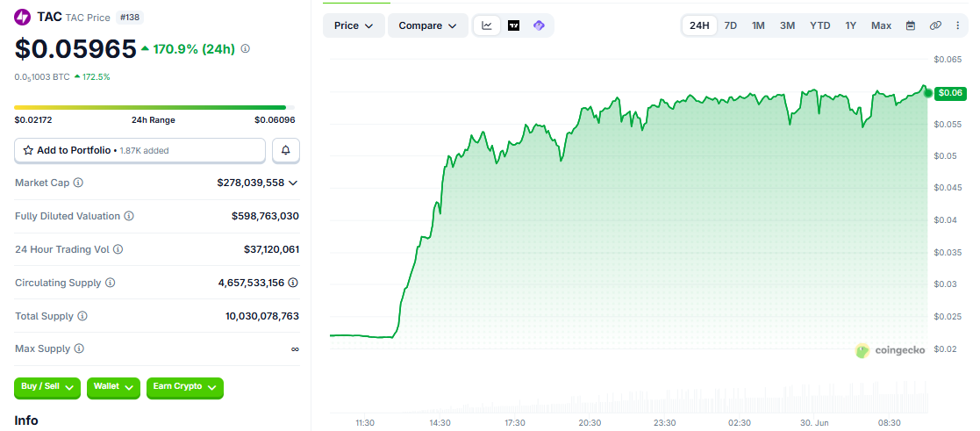The height and width of the screenshot is (431, 980).
Task: Expand Market Cap chevron next to $278,039,558
Action: pyautogui.click(x=293, y=183)
